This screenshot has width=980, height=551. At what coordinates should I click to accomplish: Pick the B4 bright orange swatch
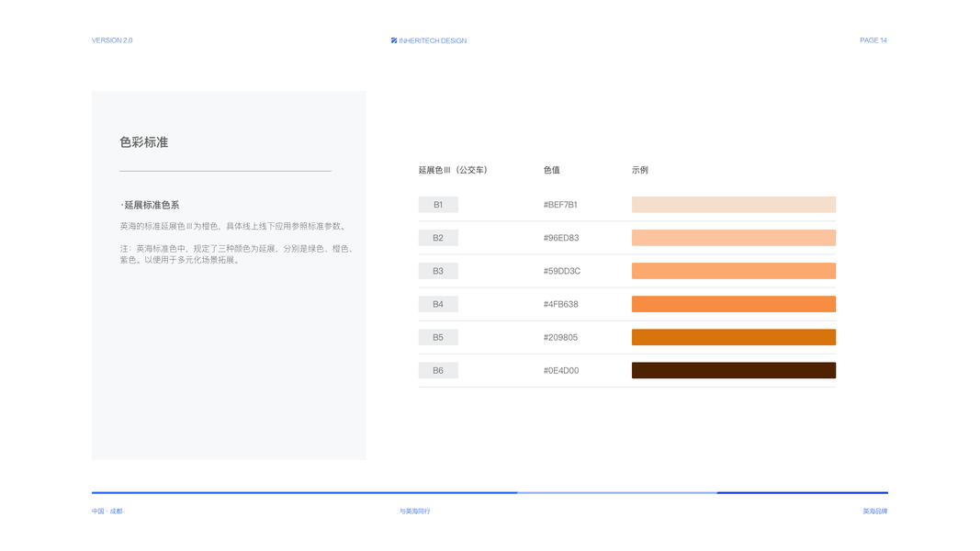(734, 304)
